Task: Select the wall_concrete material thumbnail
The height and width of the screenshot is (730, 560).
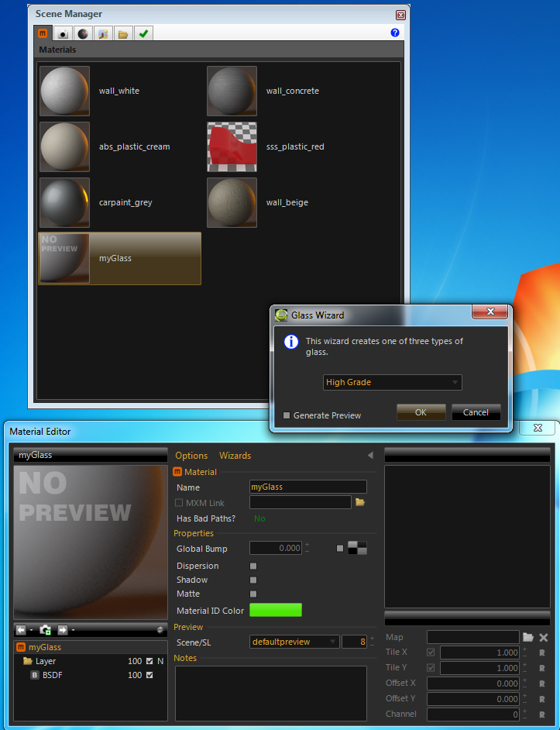Action: [232, 91]
